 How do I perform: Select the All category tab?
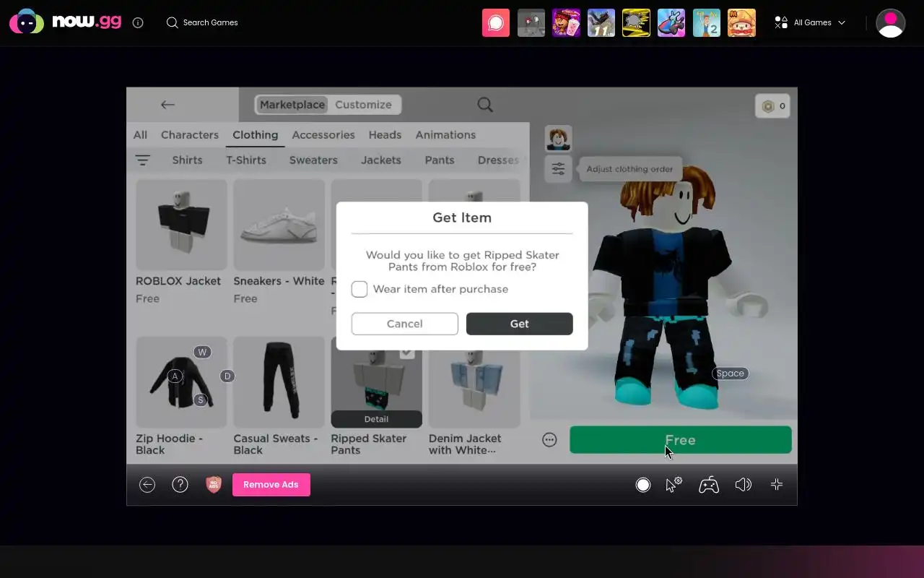pyautogui.click(x=140, y=135)
